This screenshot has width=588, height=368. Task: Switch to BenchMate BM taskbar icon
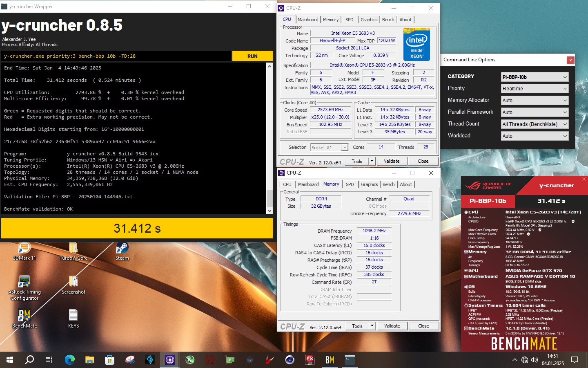(x=330, y=360)
